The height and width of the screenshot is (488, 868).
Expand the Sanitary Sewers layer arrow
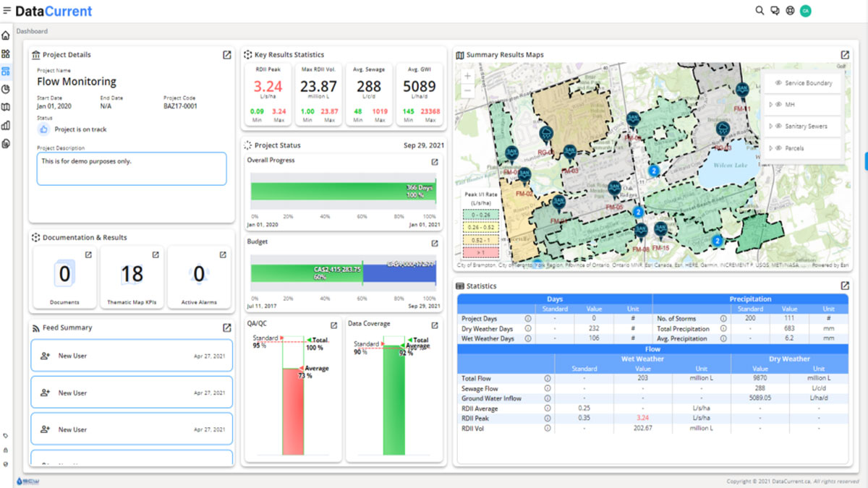point(771,127)
